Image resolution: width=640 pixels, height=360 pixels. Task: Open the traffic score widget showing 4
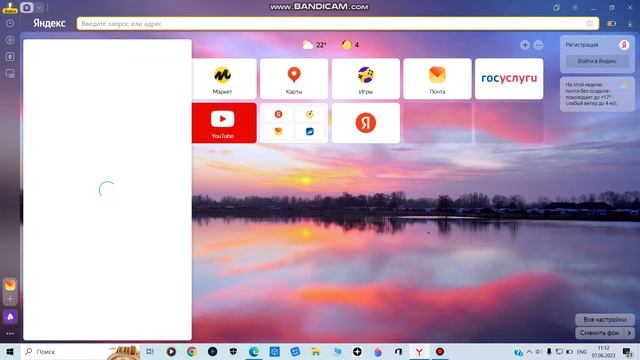pos(350,44)
